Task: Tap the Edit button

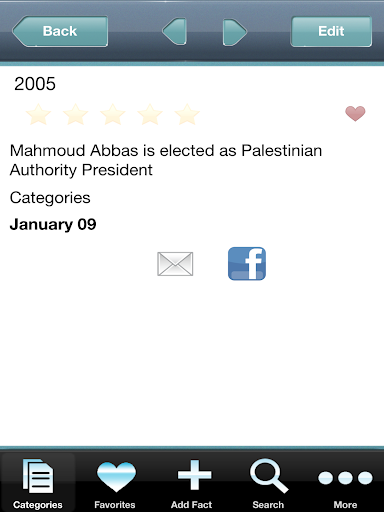Action: pos(331,31)
